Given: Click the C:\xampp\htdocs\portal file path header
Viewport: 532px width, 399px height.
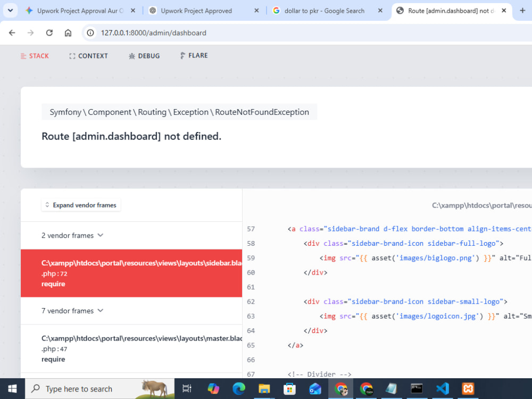Looking at the screenshot, I should coord(482,205).
